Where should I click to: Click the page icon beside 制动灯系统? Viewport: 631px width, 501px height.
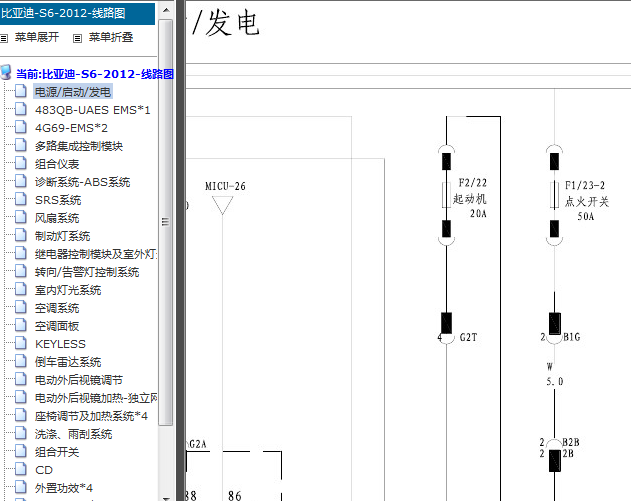(21, 235)
